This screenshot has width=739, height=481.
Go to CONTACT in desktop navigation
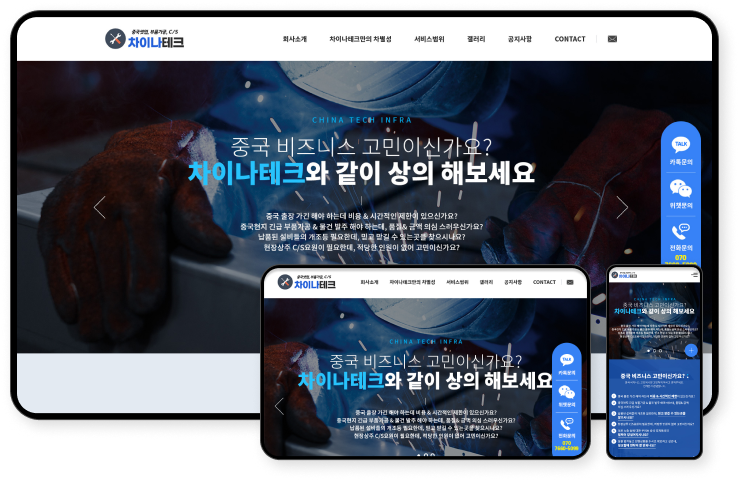pos(570,39)
